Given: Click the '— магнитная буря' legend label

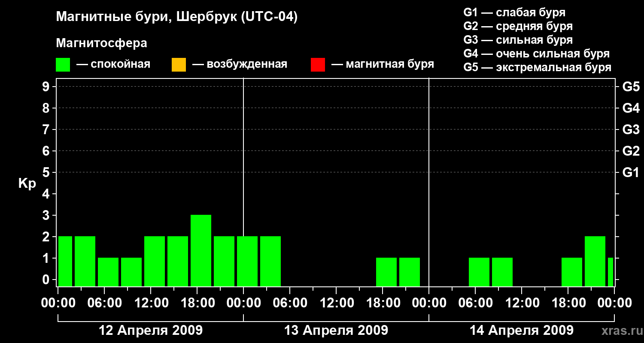Looking at the screenshot, I should (x=383, y=65).
